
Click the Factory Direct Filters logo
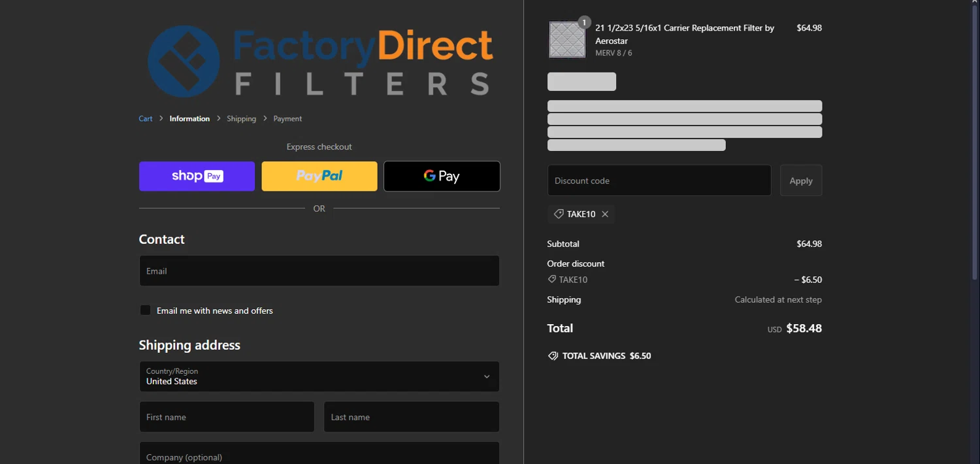(x=319, y=61)
